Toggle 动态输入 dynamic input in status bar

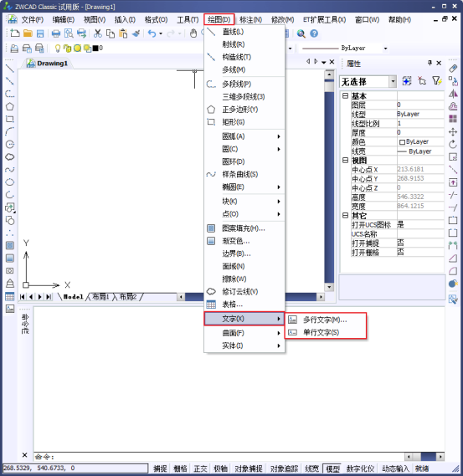click(395, 468)
